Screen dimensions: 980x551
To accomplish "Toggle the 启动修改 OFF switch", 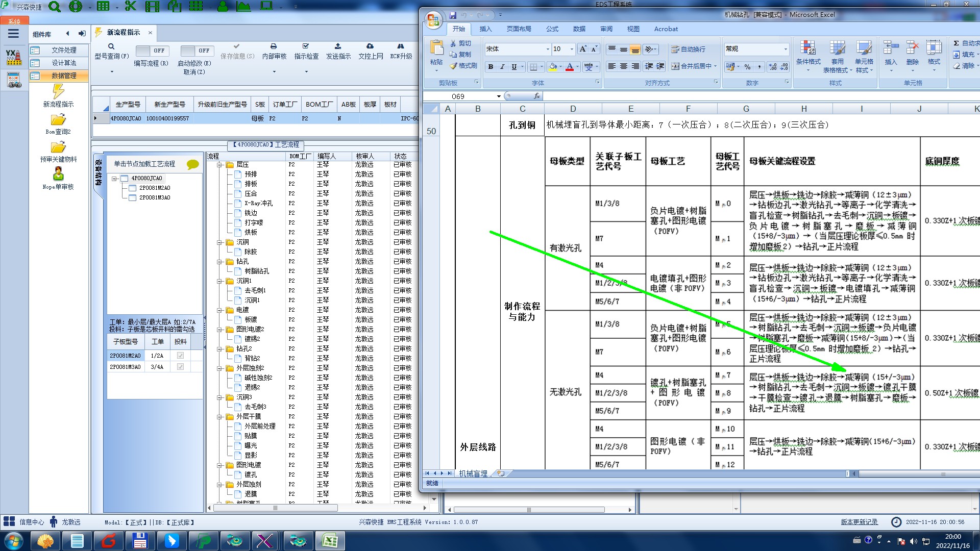I will [197, 51].
